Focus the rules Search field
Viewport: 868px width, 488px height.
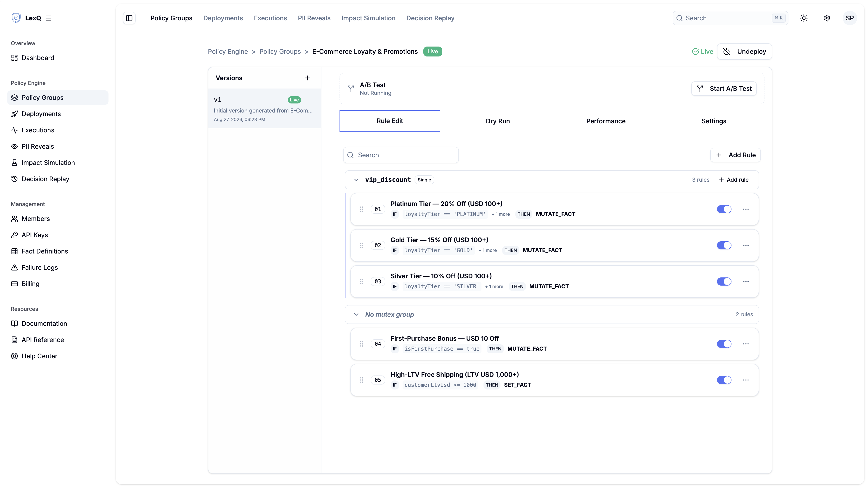pos(401,155)
